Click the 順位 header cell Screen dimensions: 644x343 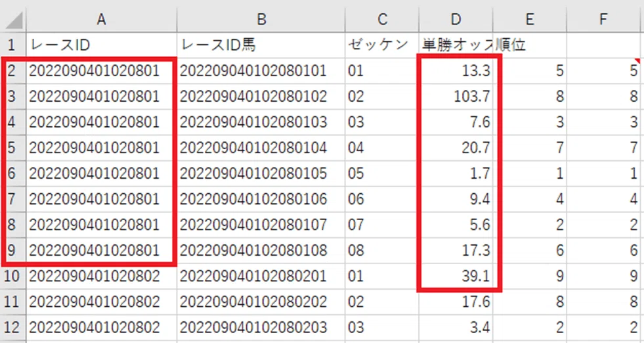[x=530, y=45]
